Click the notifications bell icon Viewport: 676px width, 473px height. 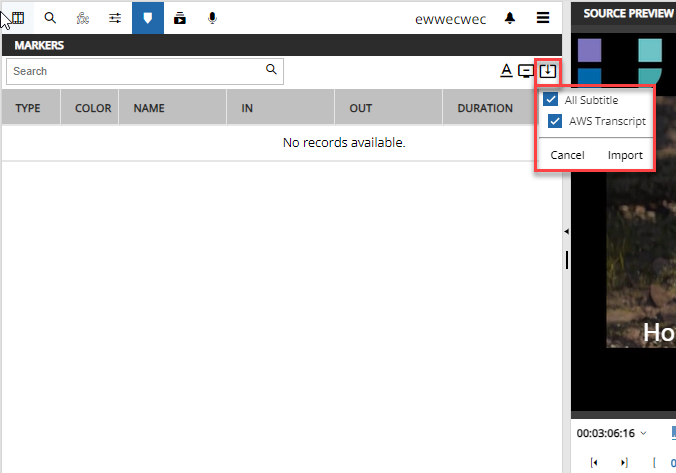click(510, 18)
